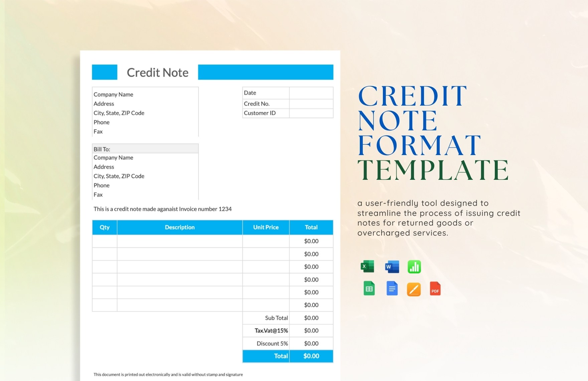The height and width of the screenshot is (381, 588).
Task: Select the empty Credit No. value field
Action: (x=311, y=104)
